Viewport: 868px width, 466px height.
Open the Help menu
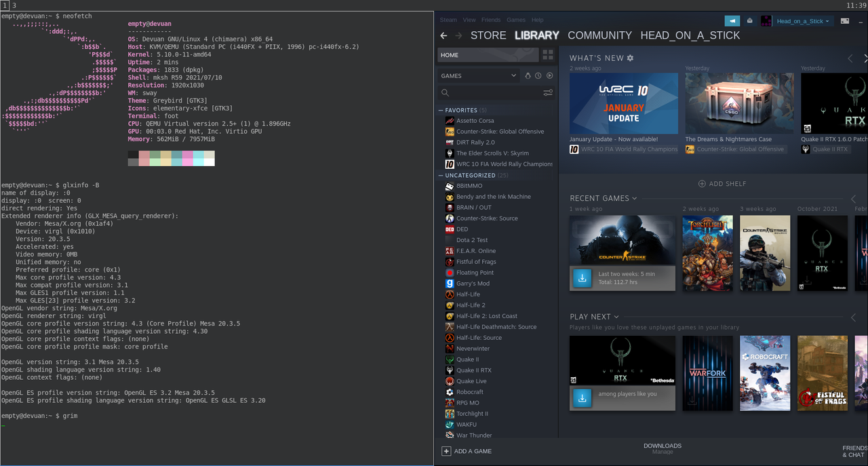(538, 20)
